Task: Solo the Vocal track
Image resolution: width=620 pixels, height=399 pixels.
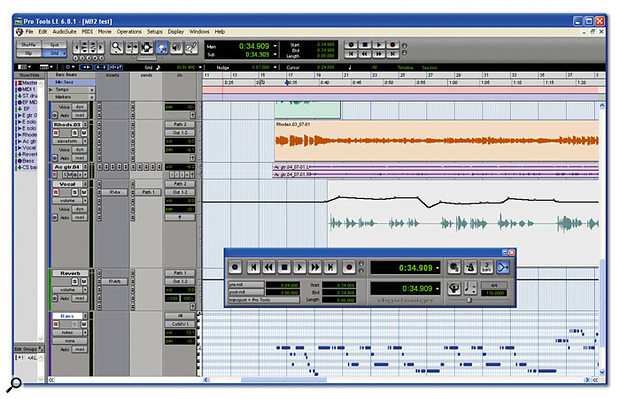Action: (75, 192)
